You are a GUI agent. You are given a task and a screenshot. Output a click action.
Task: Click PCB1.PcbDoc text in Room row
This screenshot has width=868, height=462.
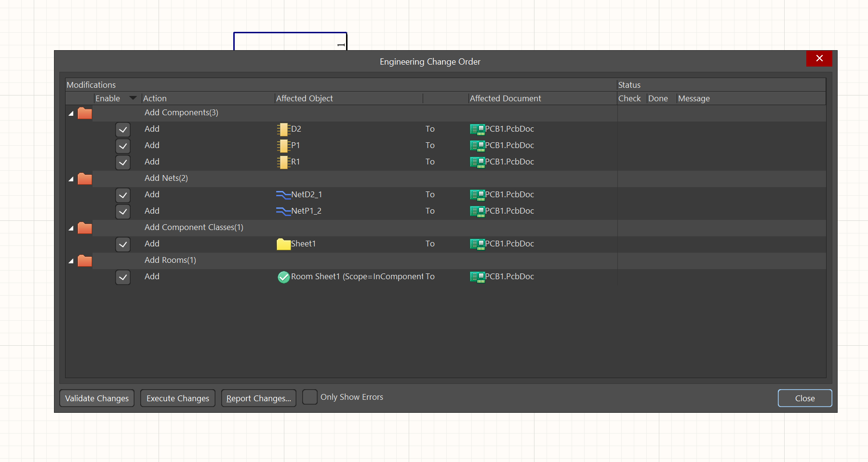(509, 276)
